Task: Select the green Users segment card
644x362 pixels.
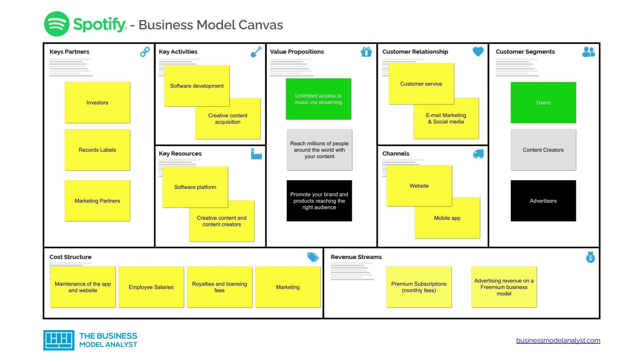Action: pyautogui.click(x=543, y=102)
